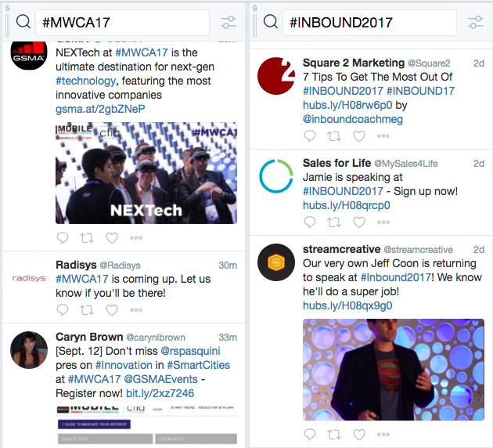Open @GSMAEvents mention link

(x=160, y=379)
